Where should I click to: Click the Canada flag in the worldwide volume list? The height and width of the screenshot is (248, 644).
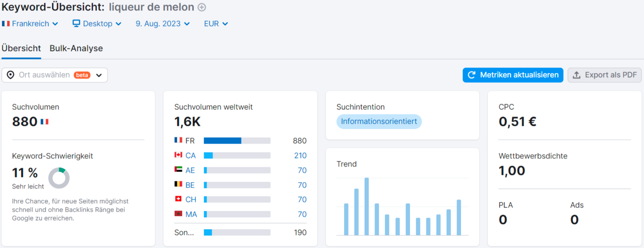click(178, 155)
